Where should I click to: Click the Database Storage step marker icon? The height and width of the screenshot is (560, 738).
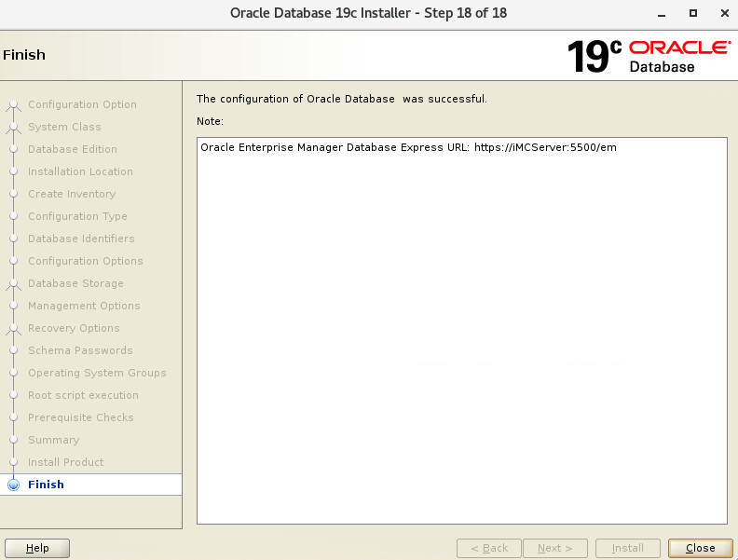pos(14,285)
